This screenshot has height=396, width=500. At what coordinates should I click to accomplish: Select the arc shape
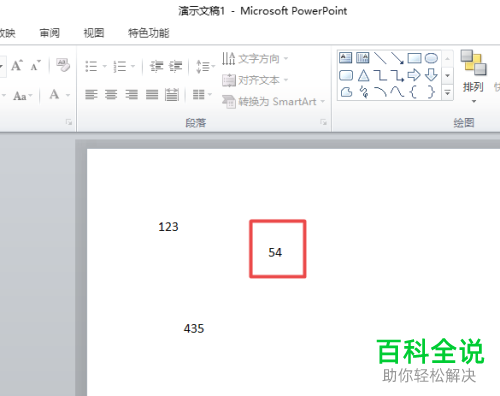(380, 92)
